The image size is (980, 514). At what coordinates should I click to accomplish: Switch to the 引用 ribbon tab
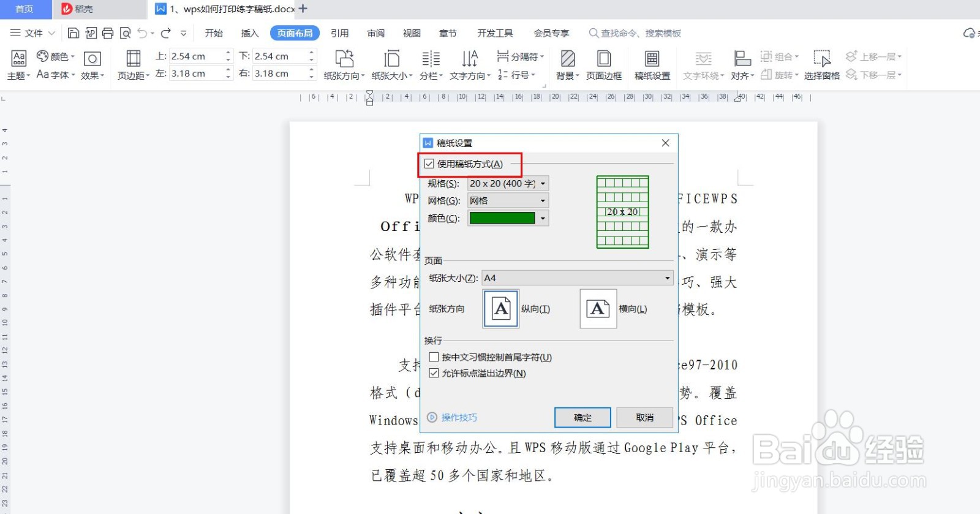[x=340, y=33]
